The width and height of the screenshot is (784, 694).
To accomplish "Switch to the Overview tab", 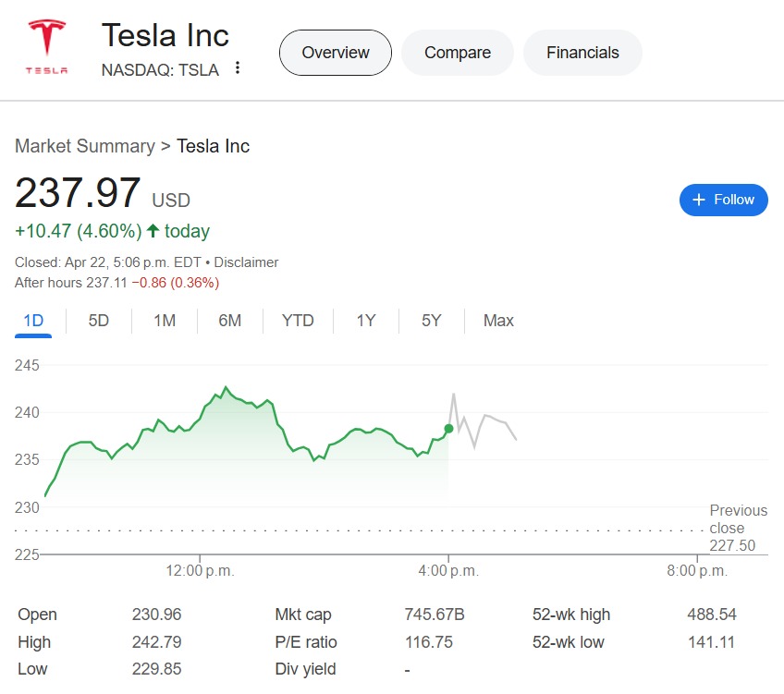I will point(336,53).
